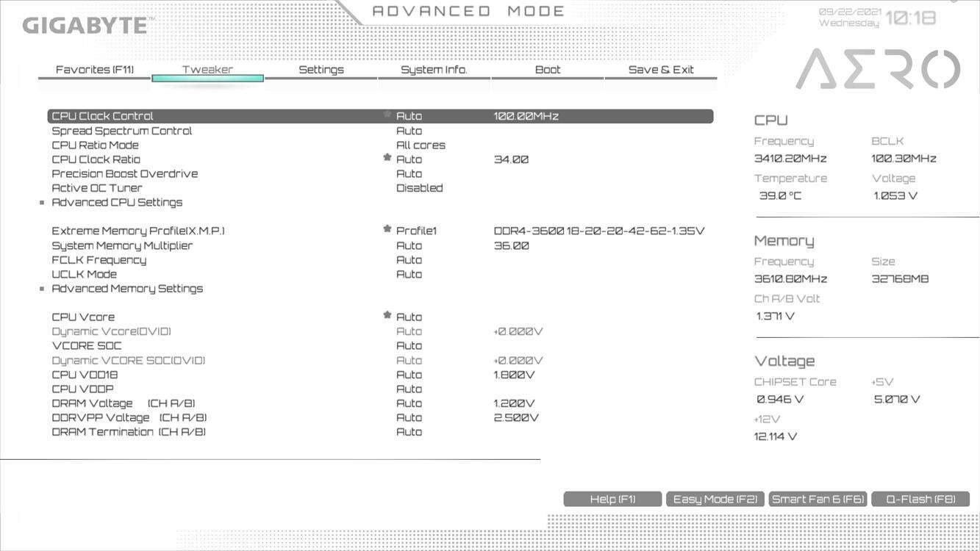The width and height of the screenshot is (980, 551).
Task: Open the System Info. tab
Action: click(x=434, y=70)
